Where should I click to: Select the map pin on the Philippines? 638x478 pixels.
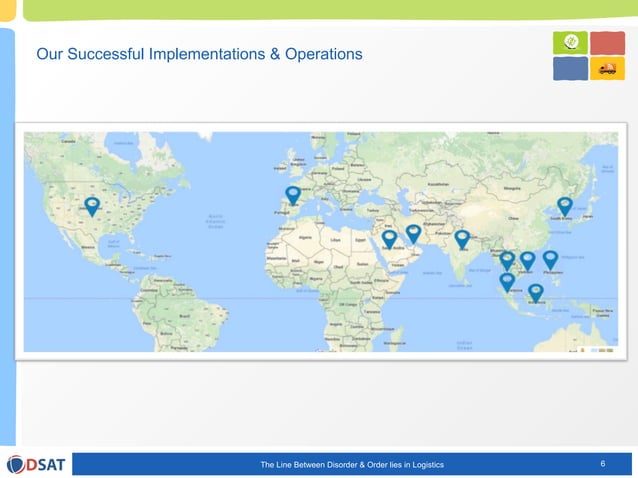click(550, 260)
